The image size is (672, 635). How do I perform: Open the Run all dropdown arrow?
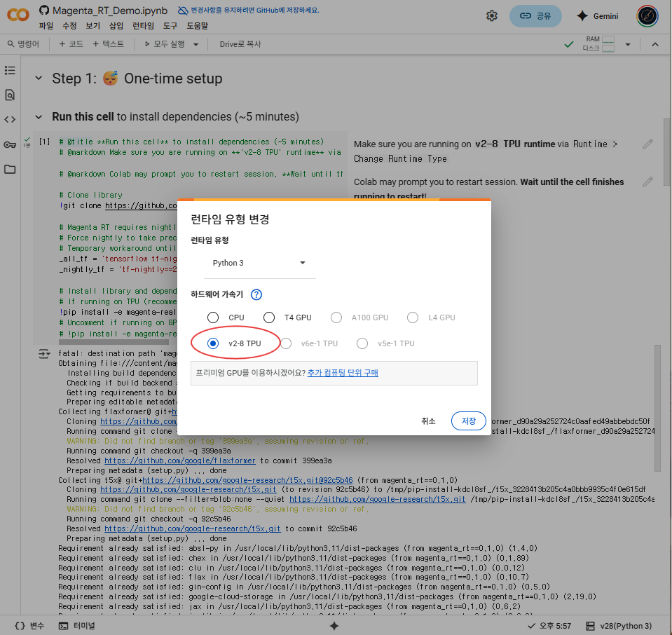[x=196, y=44]
